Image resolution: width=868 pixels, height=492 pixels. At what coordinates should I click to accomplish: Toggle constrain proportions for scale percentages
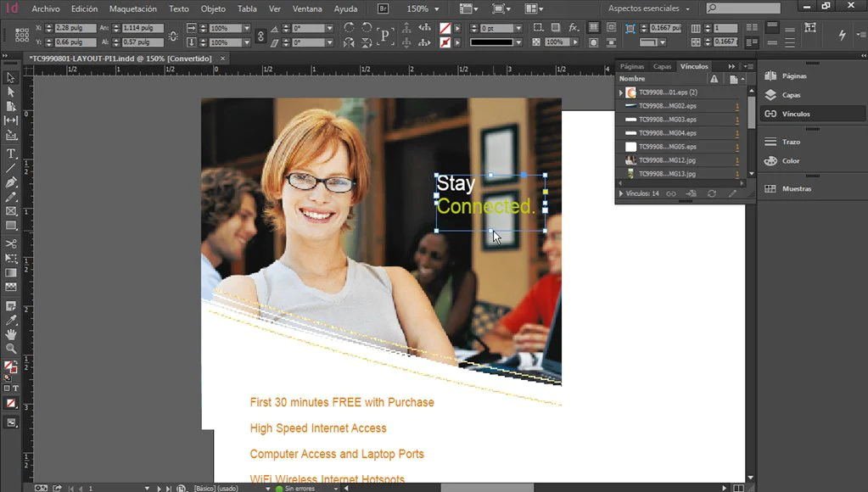260,36
